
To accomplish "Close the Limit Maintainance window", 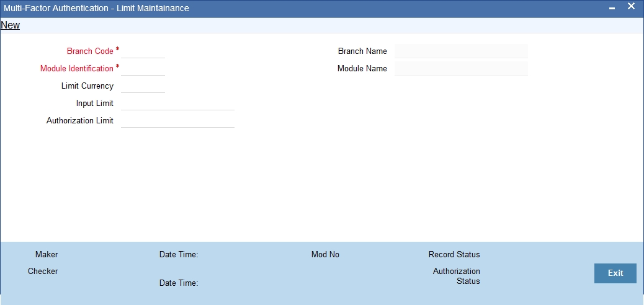I will coord(631,7).
